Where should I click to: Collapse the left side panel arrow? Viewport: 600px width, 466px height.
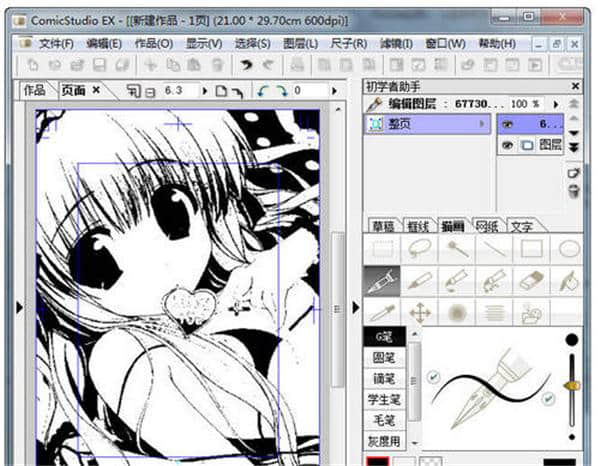pyautogui.click(x=18, y=309)
